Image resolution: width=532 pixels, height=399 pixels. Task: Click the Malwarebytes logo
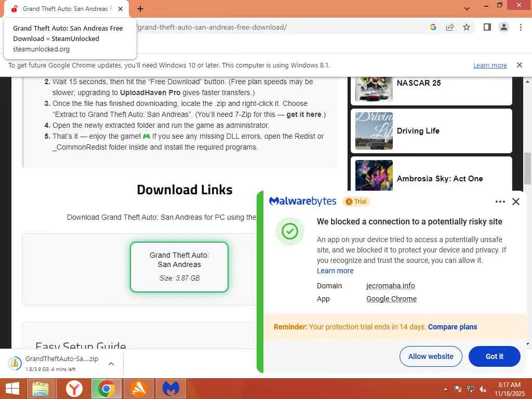point(303,201)
